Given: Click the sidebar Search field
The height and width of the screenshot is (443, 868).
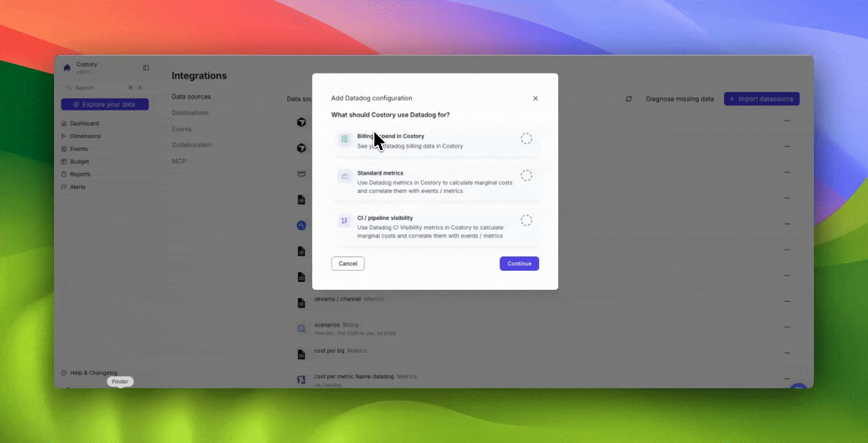Looking at the screenshot, I should [105, 88].
